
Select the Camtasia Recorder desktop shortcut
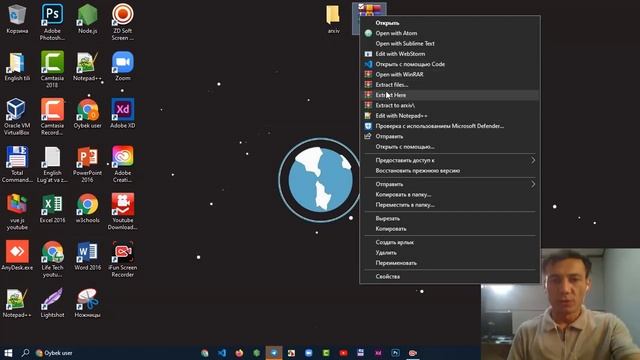point(52,116)
